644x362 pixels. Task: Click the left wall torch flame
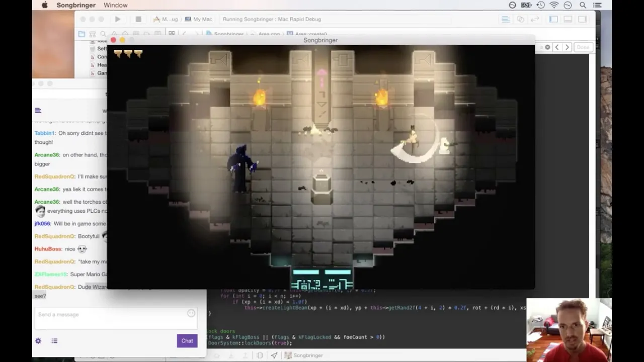(x=260, y=97)
